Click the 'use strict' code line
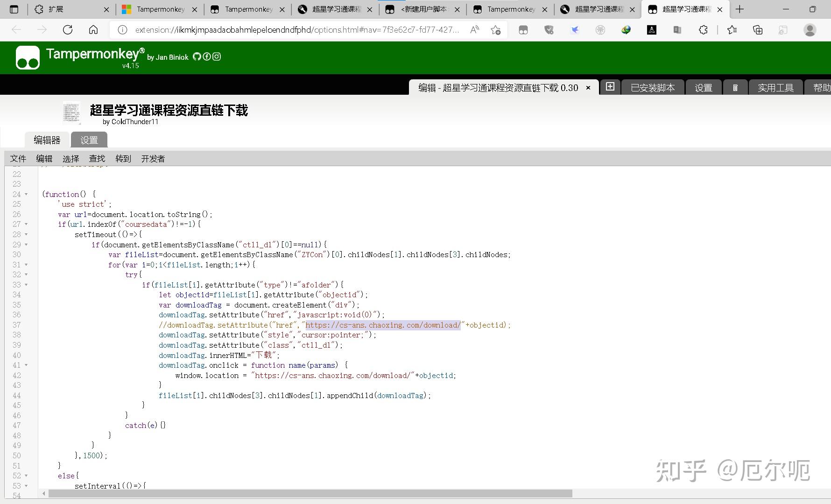831x504 pixels. (x=85, y=204)
